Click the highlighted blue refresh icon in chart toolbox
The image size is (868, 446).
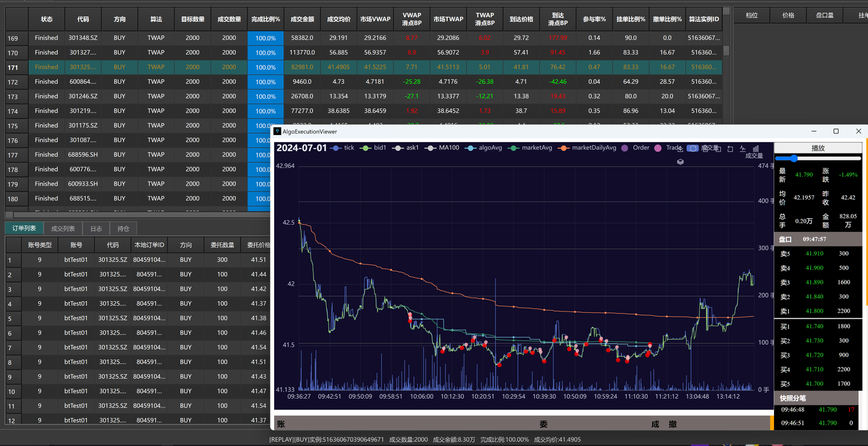693,148
